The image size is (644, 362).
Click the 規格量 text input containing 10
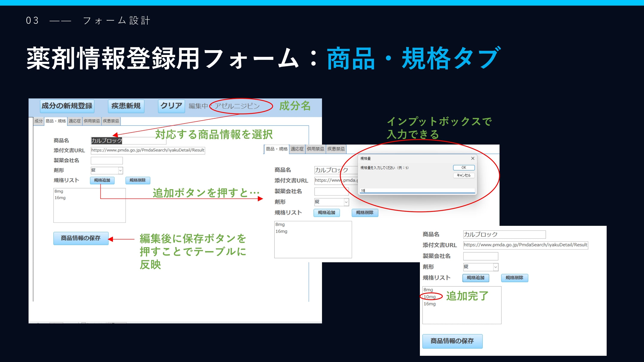417,191
